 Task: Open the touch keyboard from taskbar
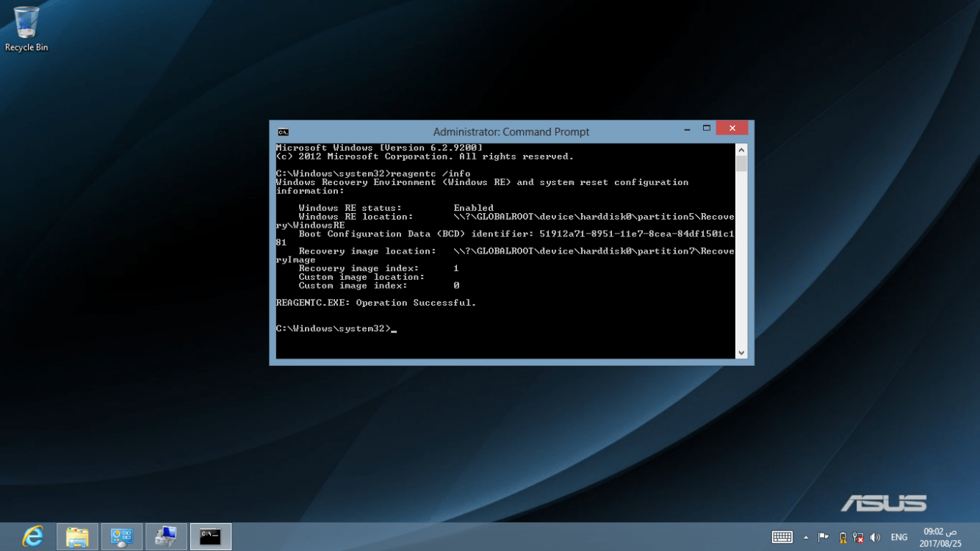pos(782,537)
